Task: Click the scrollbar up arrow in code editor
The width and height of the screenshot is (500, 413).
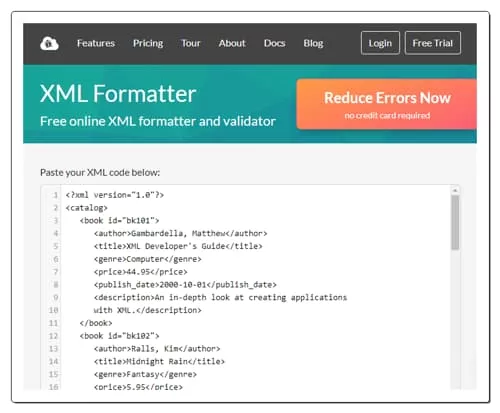Action: coord(455,191)
